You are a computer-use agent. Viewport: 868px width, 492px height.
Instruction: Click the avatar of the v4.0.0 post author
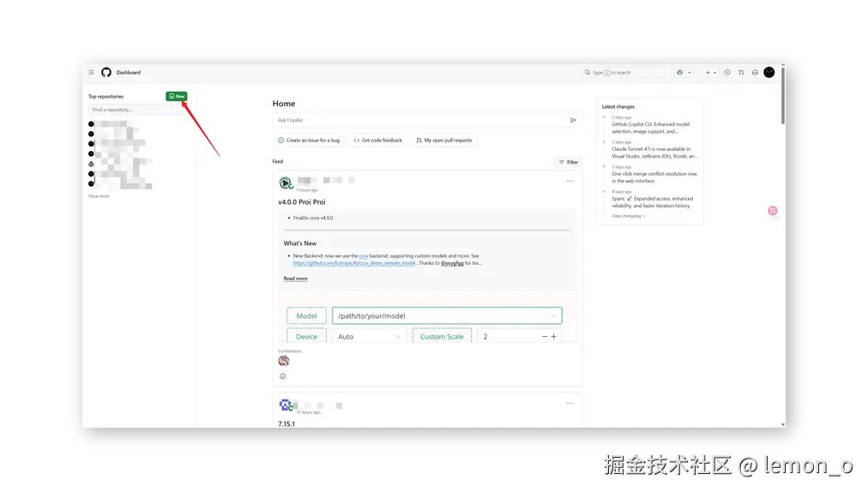pos(285,183)
